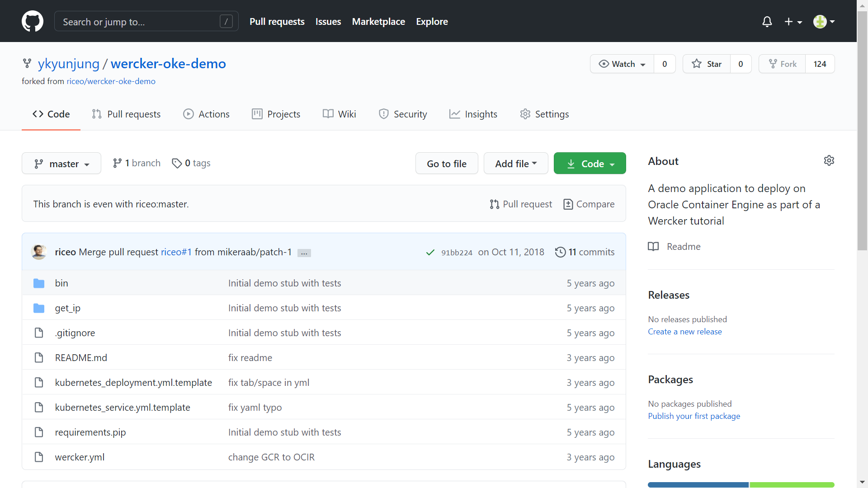Click the tags icon

click(177, 163)
